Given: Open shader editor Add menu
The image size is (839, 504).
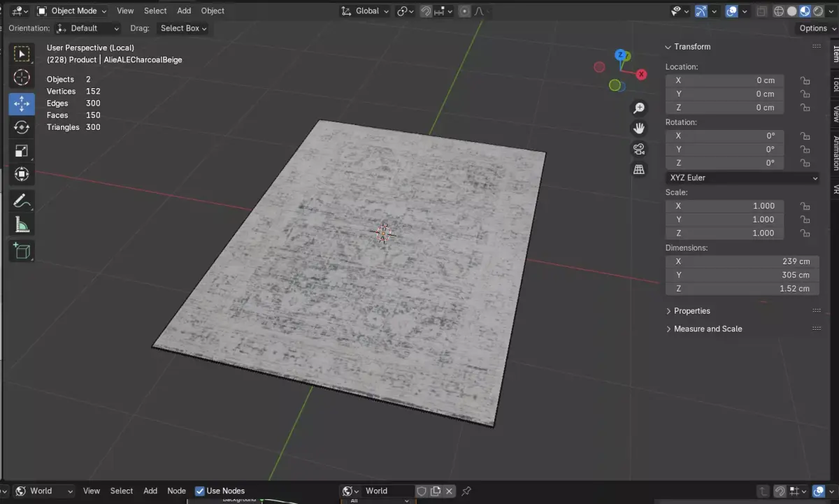Looking at the screenshot, I should tap(150, 491).
